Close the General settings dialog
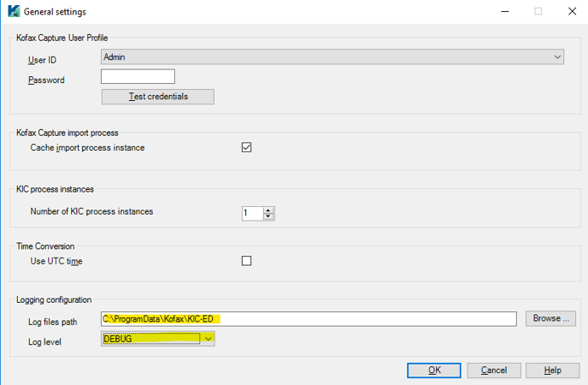This screenshot has width=588, height=385. coord(573,11)
